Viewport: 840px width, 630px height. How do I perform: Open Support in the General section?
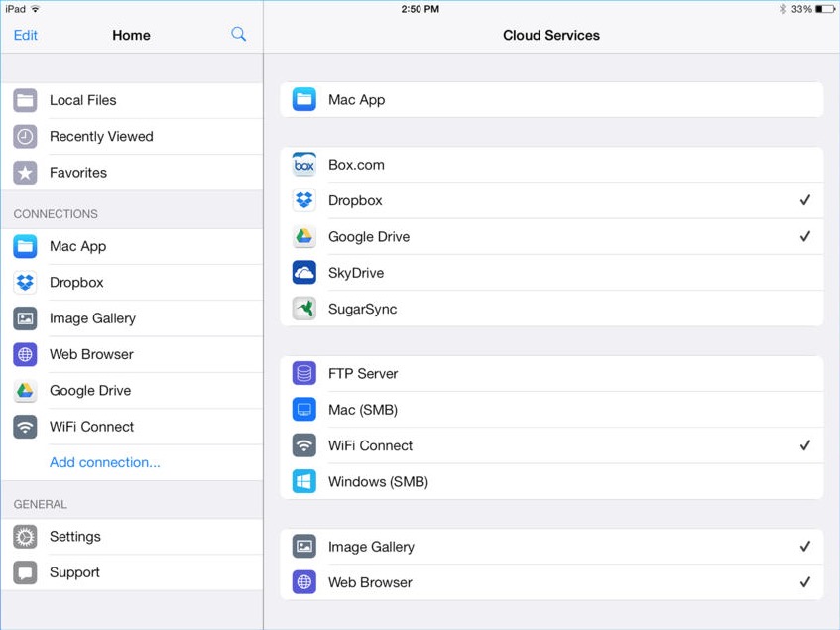[x=132, y=572]
